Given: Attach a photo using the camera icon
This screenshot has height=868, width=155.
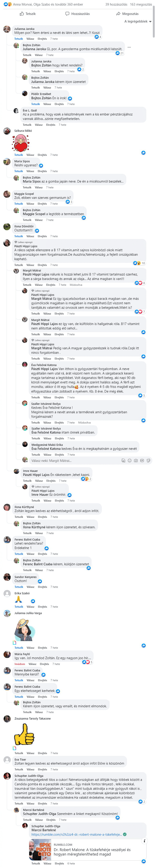Looking at the screenshot, I should pyautogui.click(x=135, y=460).
